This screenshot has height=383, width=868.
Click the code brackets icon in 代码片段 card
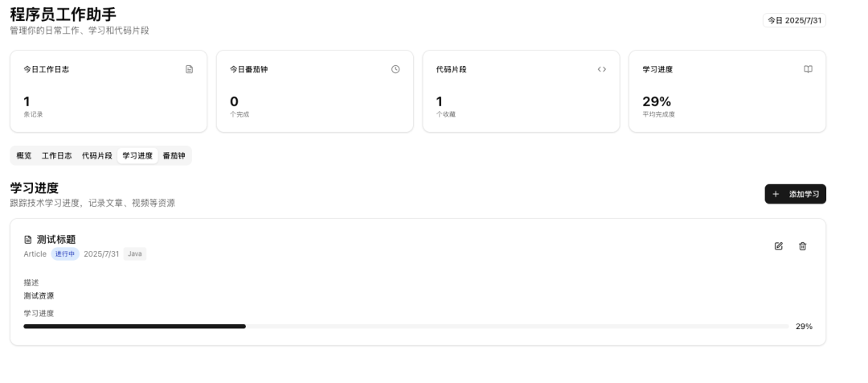(602, 69)
